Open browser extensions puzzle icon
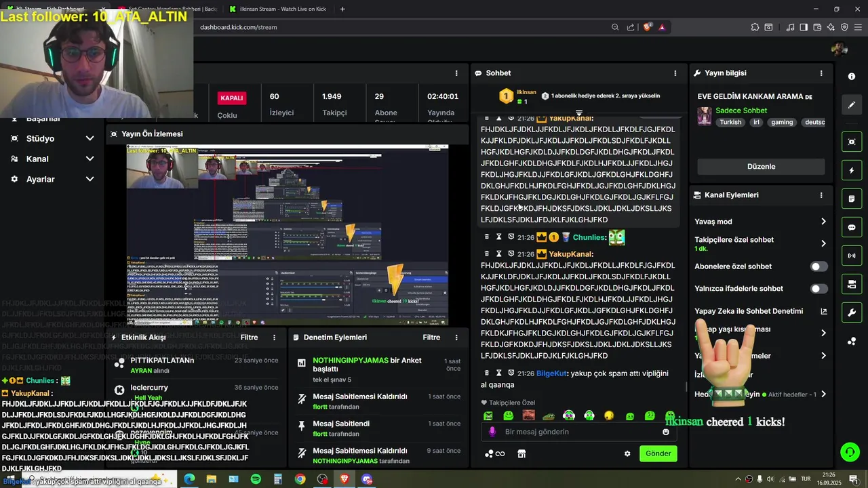This screenshot has width=868, height=488. (755, 27)
